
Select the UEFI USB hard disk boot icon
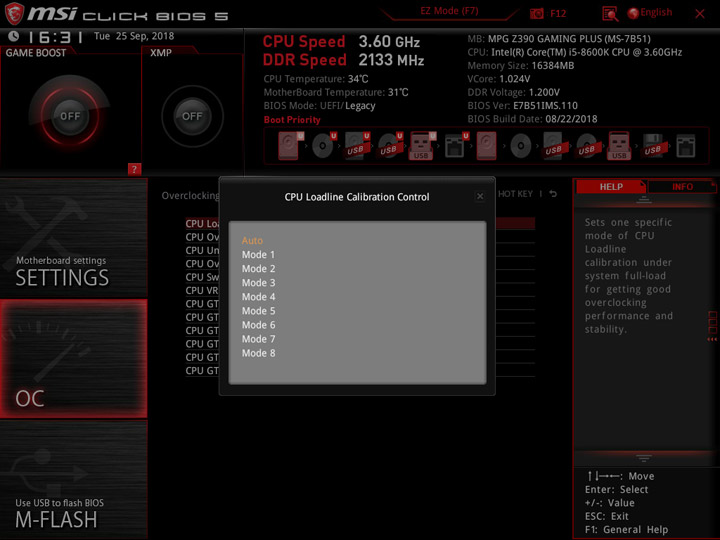click(x=357, y=146)
